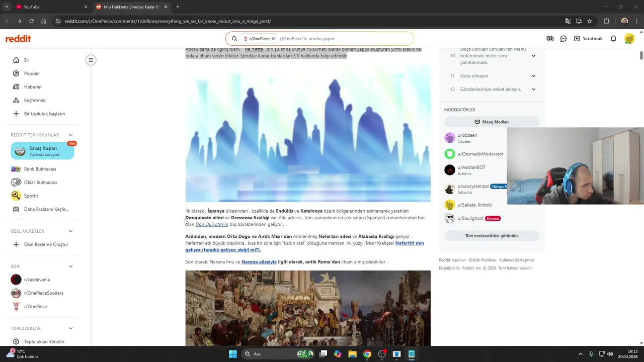This screenshot has width=644, height=362.
Task: Open moderator u/obzeen profile
Action: [x=467, y=135]
